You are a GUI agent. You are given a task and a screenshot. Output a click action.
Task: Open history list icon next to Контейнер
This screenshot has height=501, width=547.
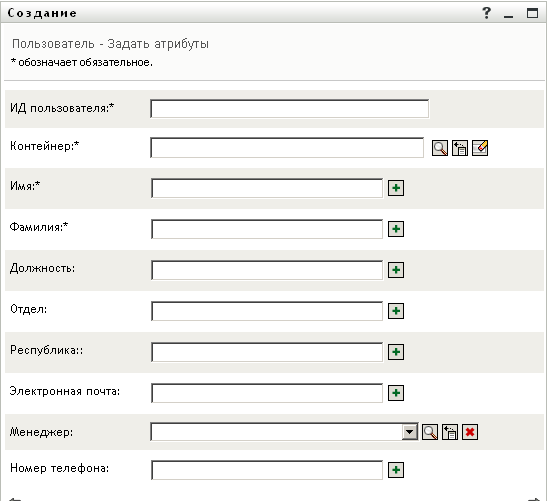[460, 148]
